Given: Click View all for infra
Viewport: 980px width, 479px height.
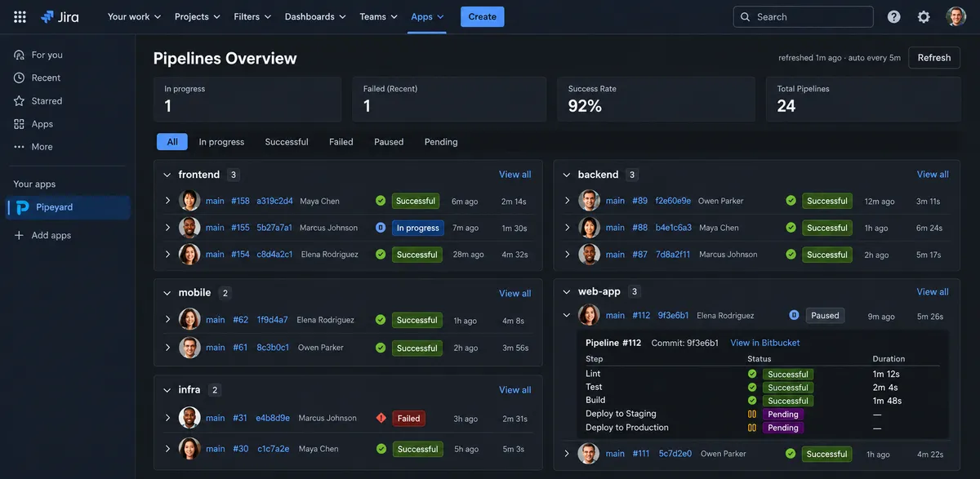Looking at the screenshot, I should (x=515, y=390).
